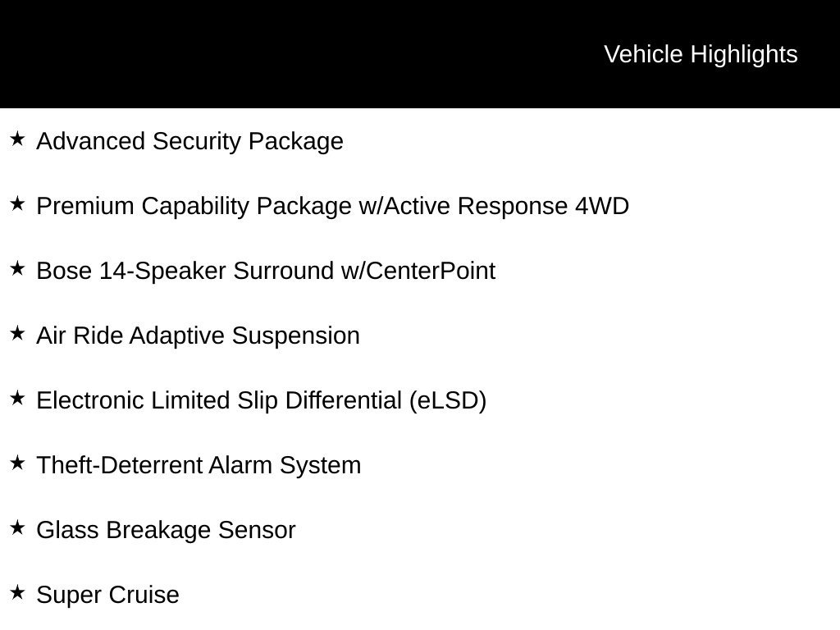This screenshot has width=840, height=630.
Task: Click the star beside Electronic Limited Slip Differential
Action: point(17,399)
